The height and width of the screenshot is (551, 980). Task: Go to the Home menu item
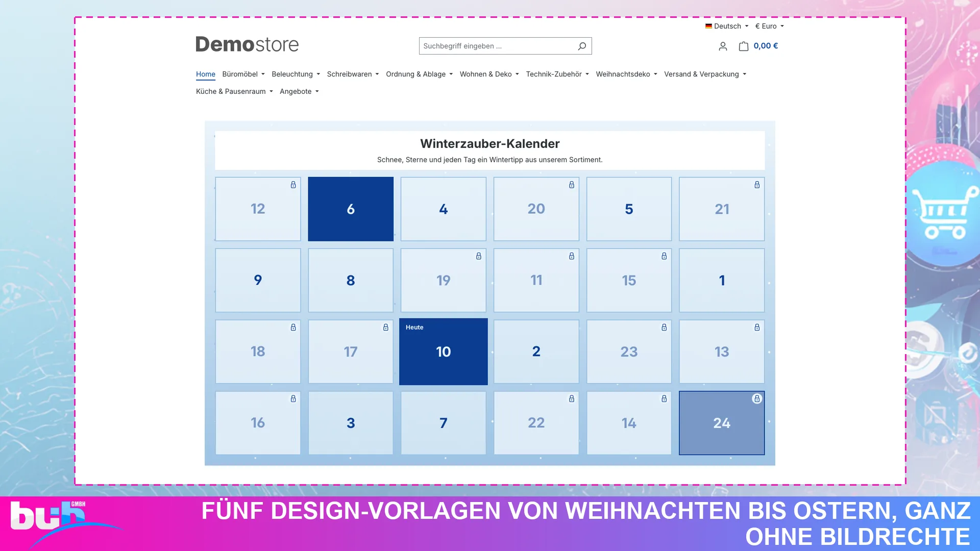206,74
